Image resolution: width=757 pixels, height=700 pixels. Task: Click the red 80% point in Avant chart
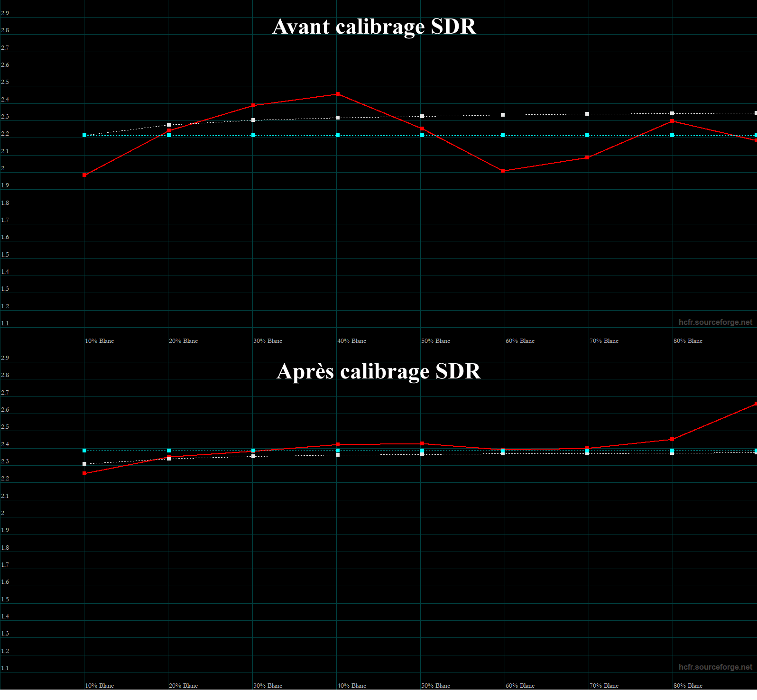click(672, 121)
